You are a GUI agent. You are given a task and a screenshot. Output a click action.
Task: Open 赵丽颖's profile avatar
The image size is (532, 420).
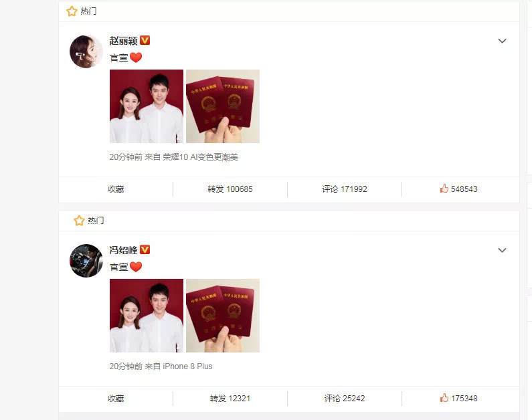point(86,51)
